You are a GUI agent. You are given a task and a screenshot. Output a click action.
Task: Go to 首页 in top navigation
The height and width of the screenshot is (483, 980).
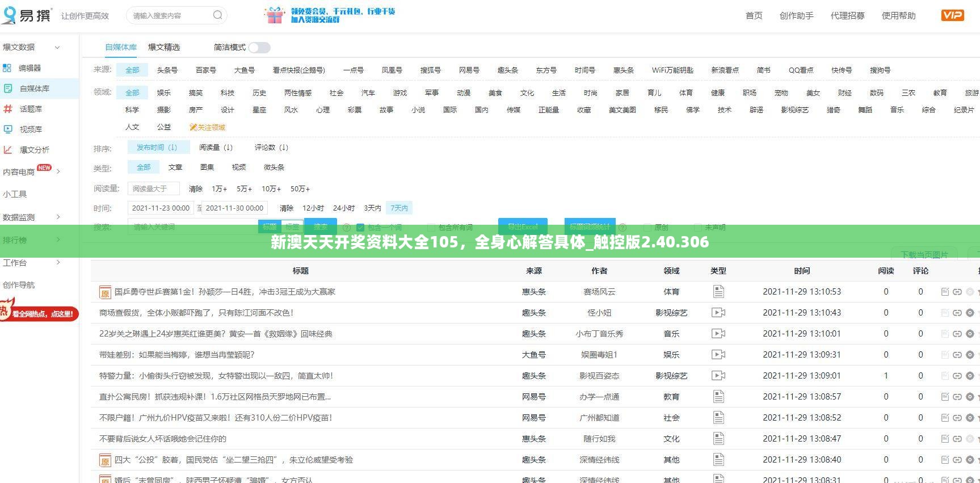click(754, 16)
